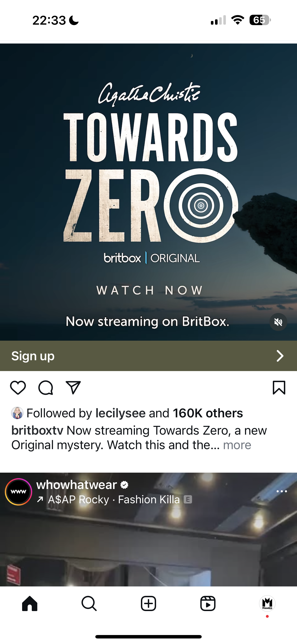Tap the Towards Zero ad video
The width and height of the screenshot is (297, 644).
(x=148, y=192)
